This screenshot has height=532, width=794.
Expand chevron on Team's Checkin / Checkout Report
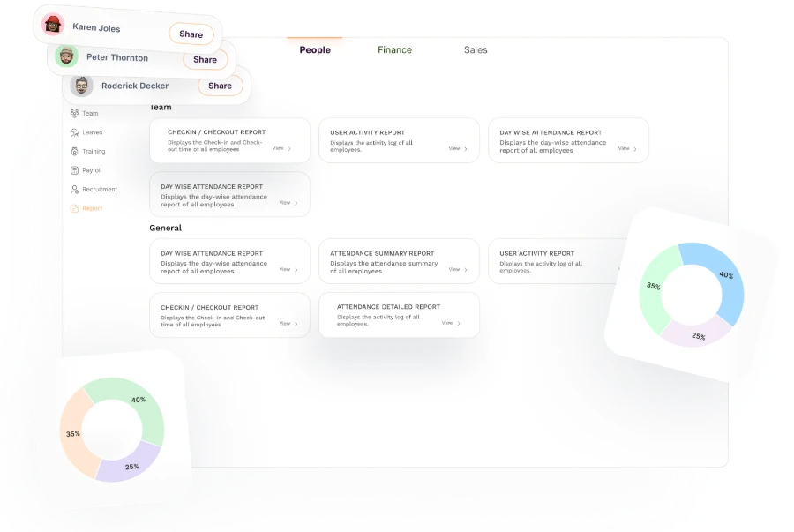(x=289, y=149)
